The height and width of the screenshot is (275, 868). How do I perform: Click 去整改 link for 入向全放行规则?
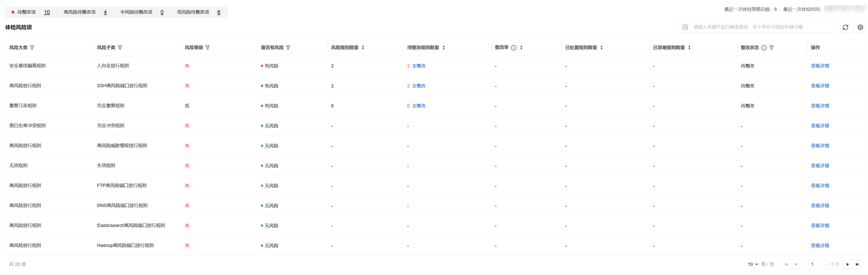point(418,66)
